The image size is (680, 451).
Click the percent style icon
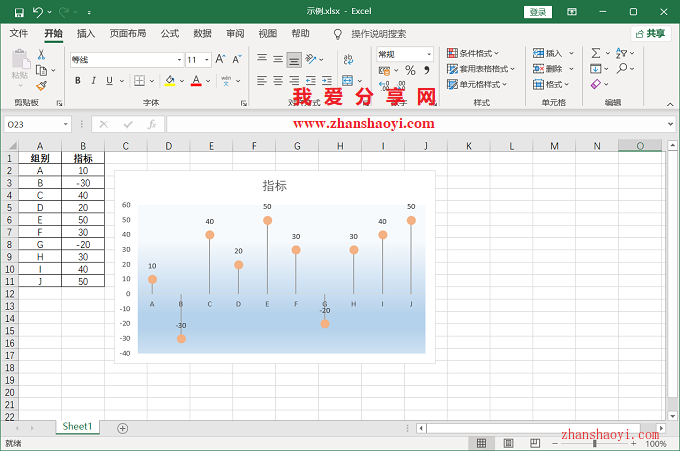(x=410, y=70)
